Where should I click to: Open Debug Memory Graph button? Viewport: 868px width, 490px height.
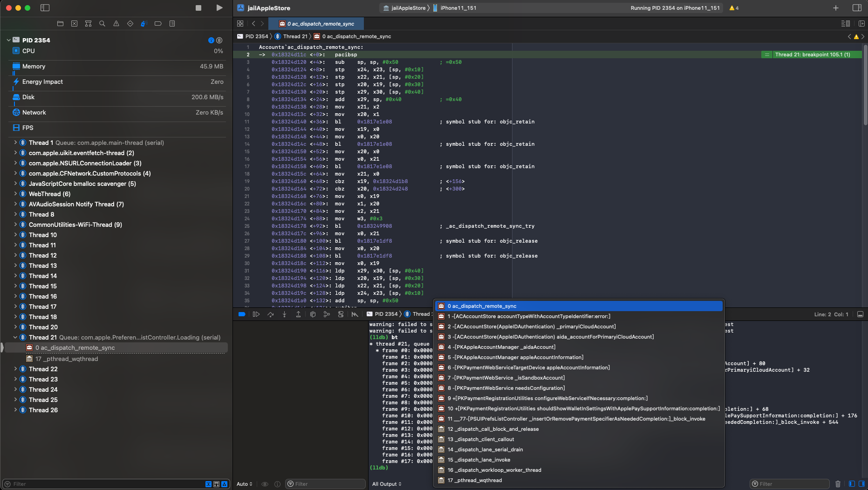coord(327,314)
